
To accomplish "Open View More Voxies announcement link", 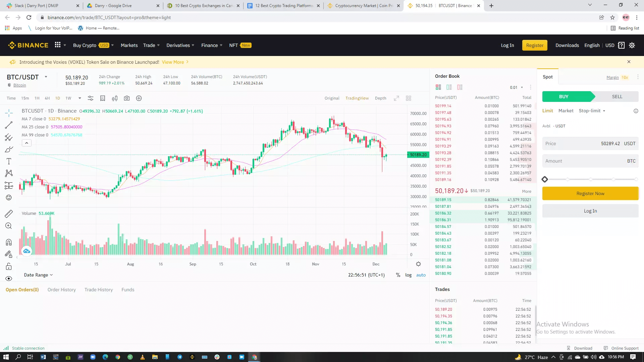I will [175, 62].
